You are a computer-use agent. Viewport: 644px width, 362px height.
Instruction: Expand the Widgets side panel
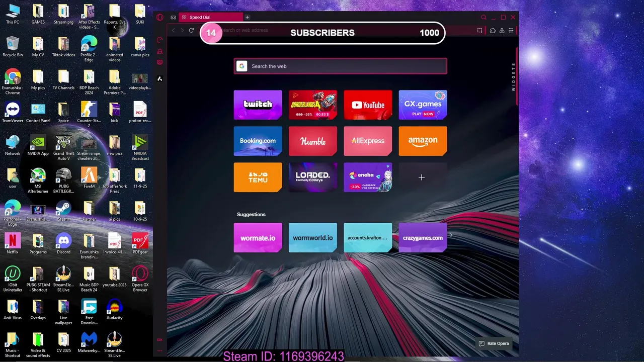[x=513, y=76]
